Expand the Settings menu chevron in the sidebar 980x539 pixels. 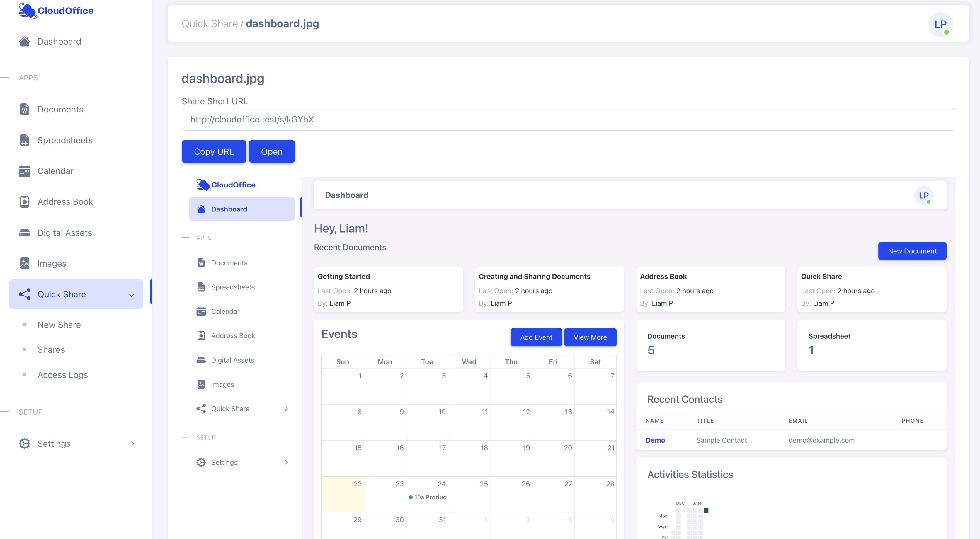click(132, 444)
